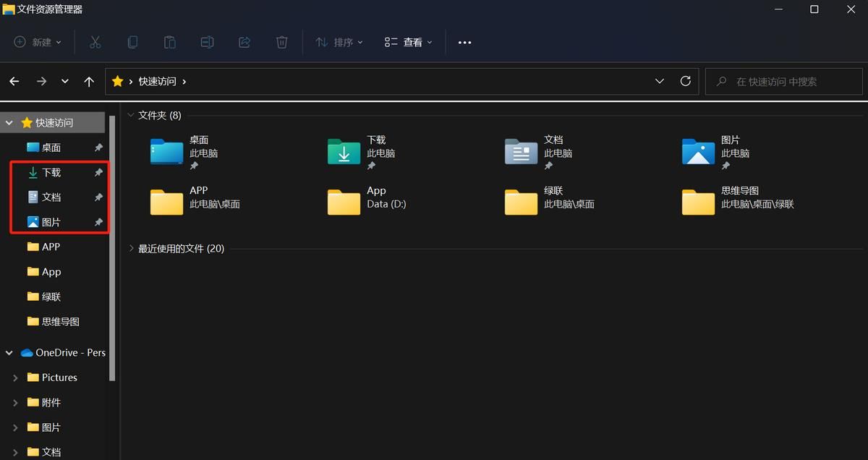Open the 排序 dropdown
The width and height of the screenshot is (868, 460).
point(339,42)
